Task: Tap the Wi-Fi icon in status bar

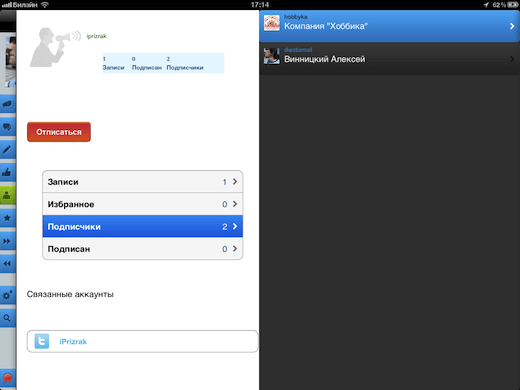Action: point(45,5)
